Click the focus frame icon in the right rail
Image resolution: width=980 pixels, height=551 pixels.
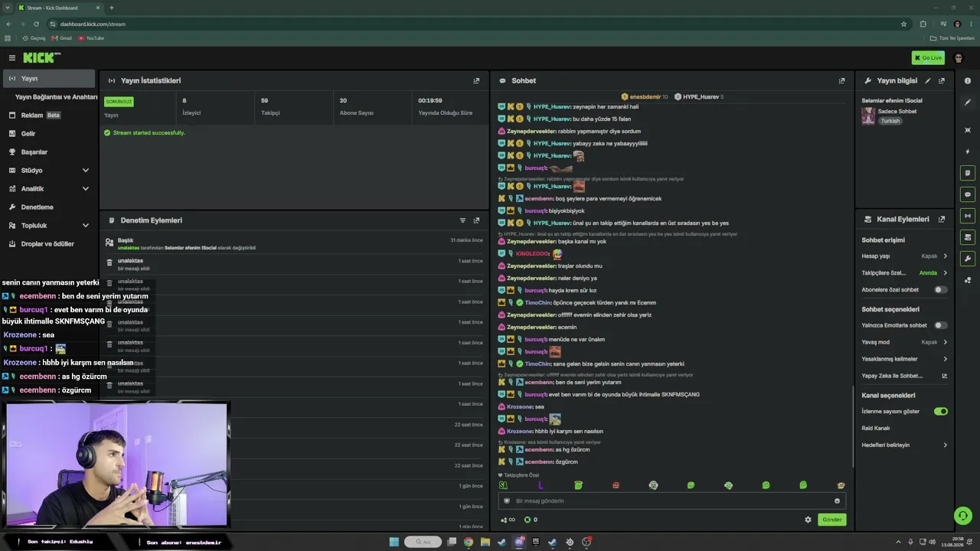click(x=968, y=130)
